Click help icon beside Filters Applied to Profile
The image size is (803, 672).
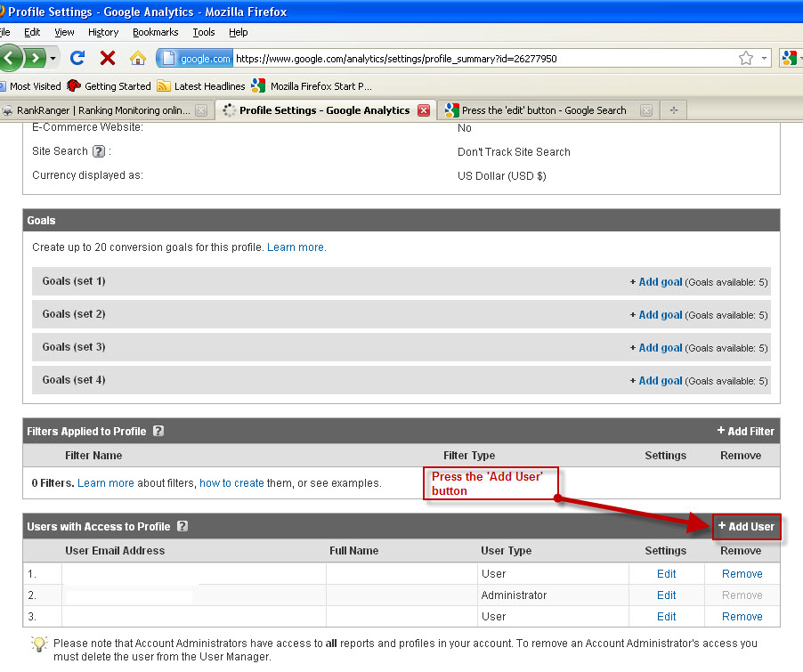click(158, 431)
